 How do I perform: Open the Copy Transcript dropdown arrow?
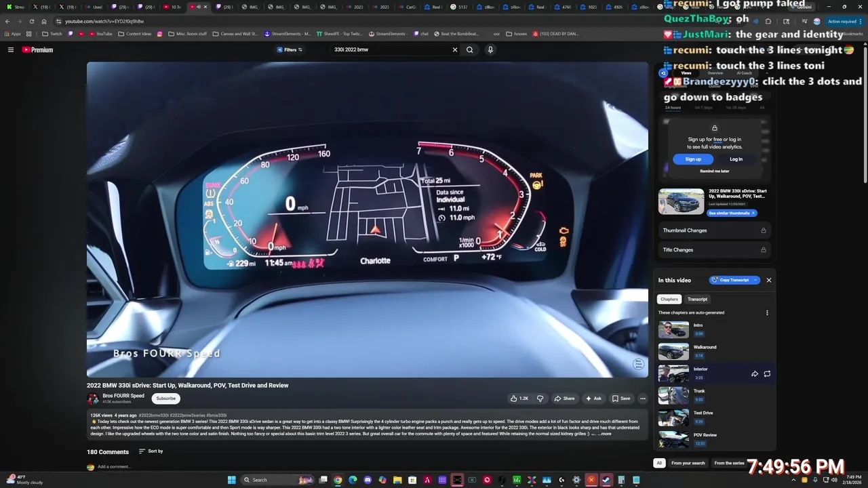755,280
